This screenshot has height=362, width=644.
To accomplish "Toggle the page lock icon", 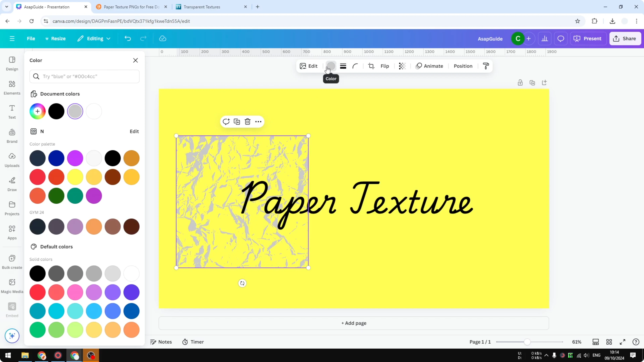I will point(520,82).
